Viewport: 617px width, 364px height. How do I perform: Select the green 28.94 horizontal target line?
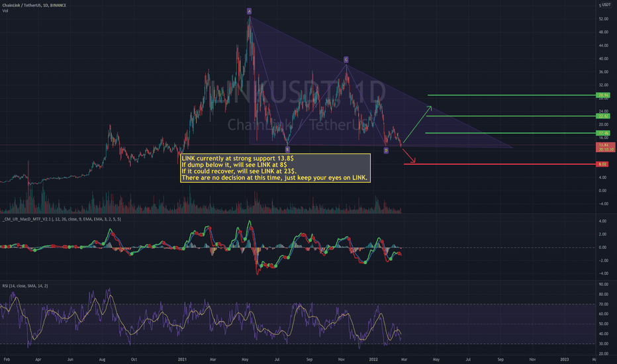(512, 95)
